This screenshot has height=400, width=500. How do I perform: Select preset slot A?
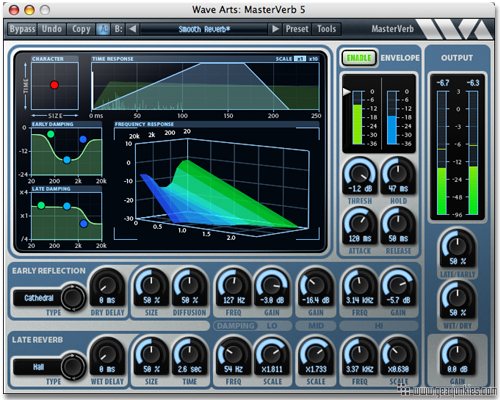tap(103, 29)
